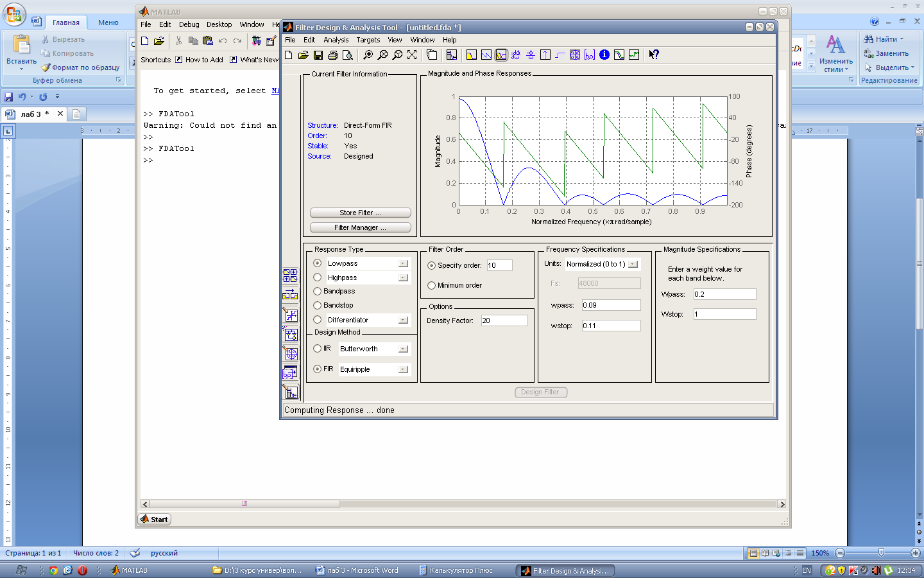Select Differentiator response type radio button
The image size is (924, 578).
pos(318,320)
